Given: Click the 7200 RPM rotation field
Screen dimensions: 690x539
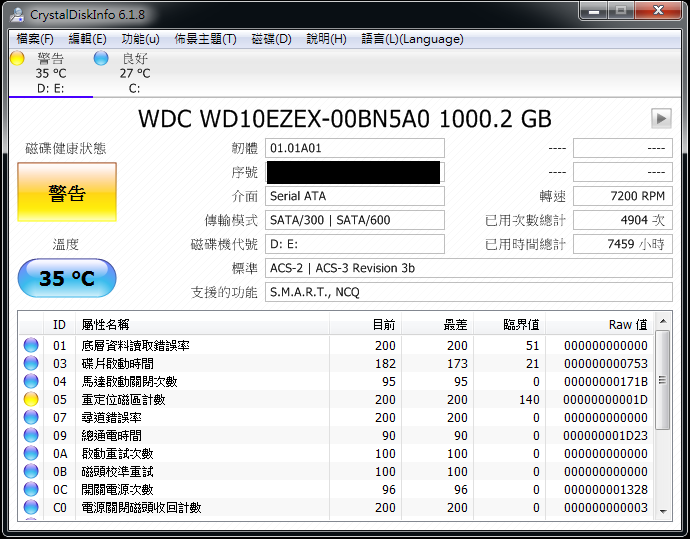Looking at the screenshot, I should pos(623,196).
